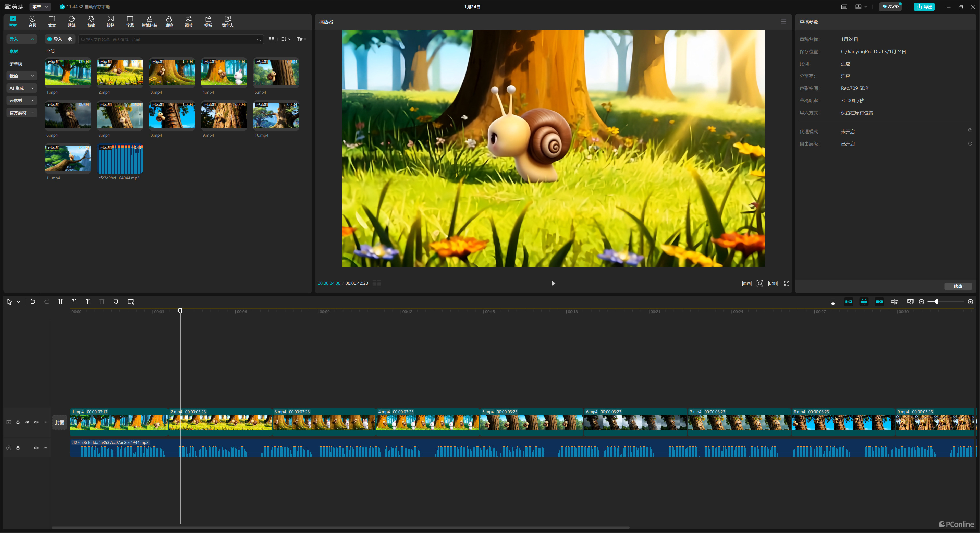Select the 4.mp4 media thumbnail
The height and width of the screenshot is (533, 980).
coord(224,72)
